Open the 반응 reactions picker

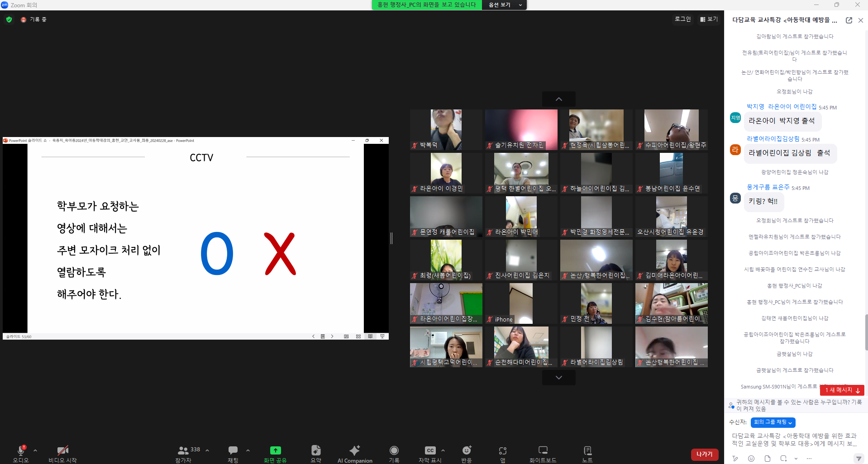(466, 453)
